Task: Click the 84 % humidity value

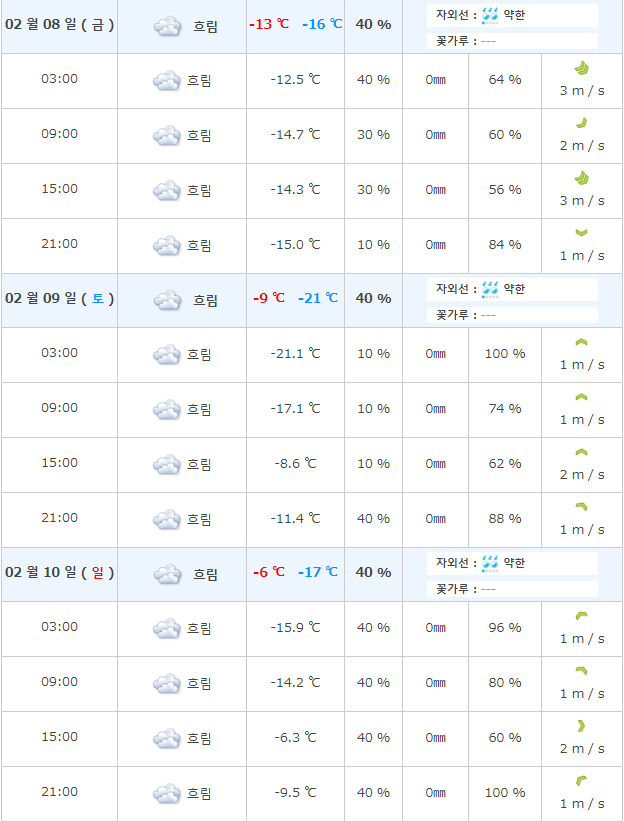Action: (x=505, y=244)
